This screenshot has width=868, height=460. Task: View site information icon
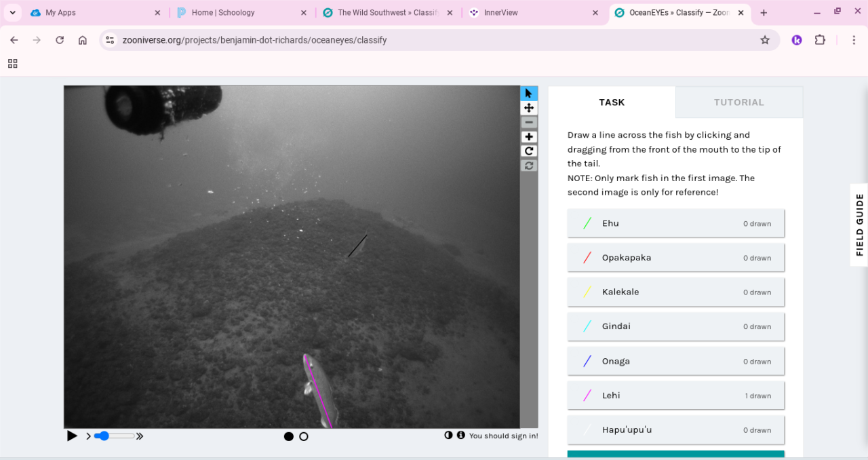[110, 40]
